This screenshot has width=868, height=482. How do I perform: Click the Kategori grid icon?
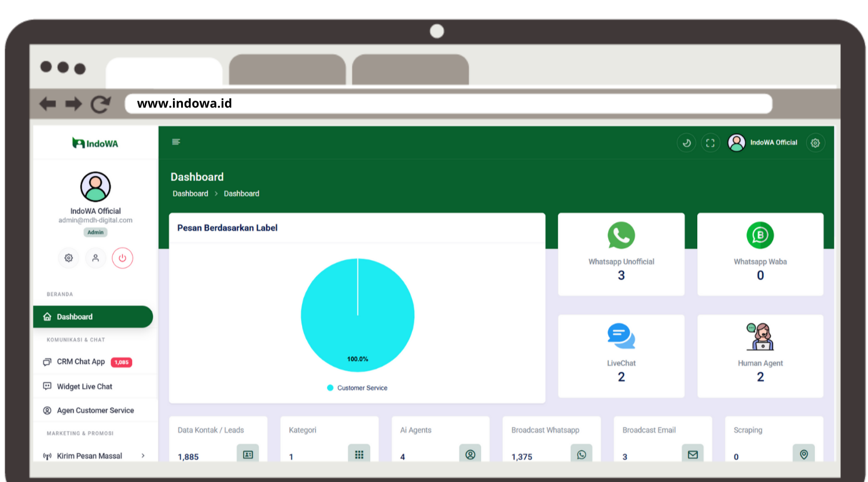point(359,454)
